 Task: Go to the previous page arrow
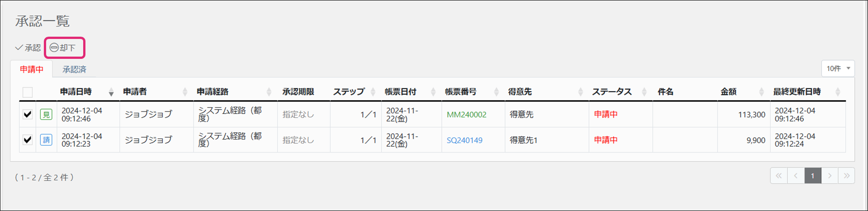pos(796,176)
